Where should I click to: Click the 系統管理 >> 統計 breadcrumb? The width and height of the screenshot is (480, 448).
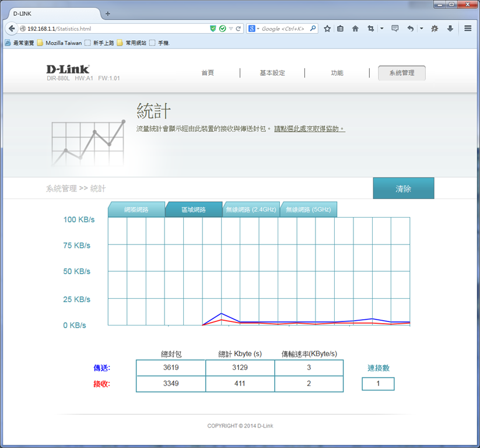[76, 188]
